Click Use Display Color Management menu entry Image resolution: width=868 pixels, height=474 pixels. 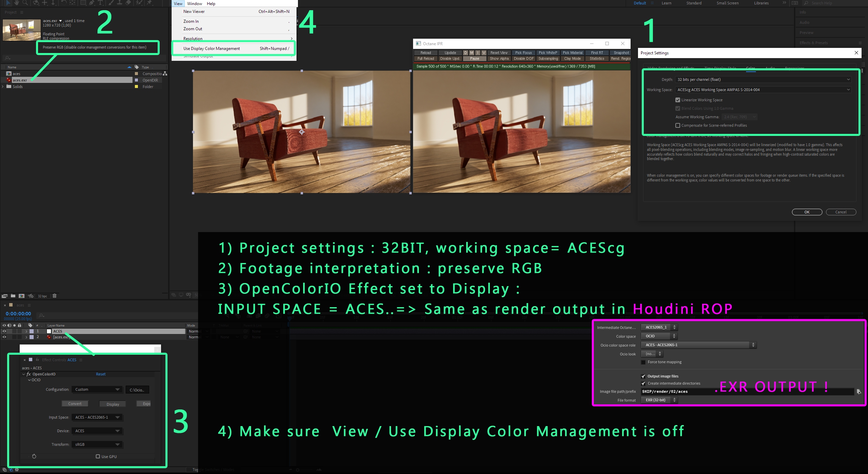pyautogui.click(x=212, y=49)
